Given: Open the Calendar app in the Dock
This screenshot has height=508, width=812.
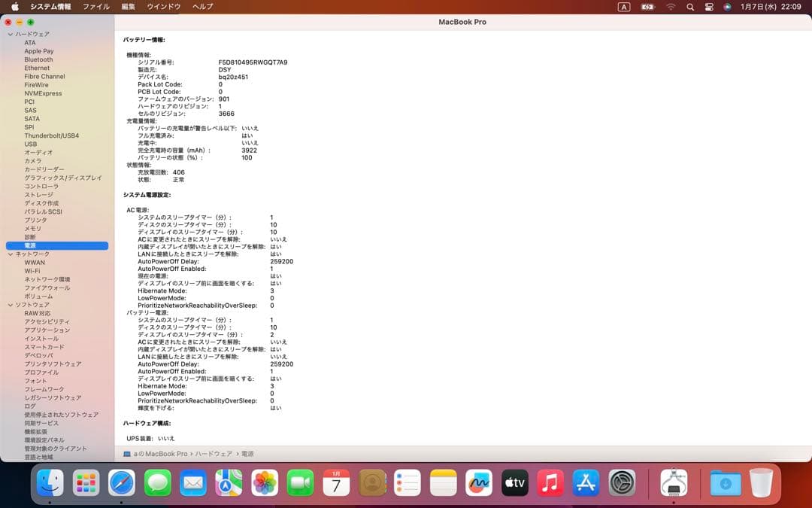Looking at the screenshot, I should pos(335,484).
